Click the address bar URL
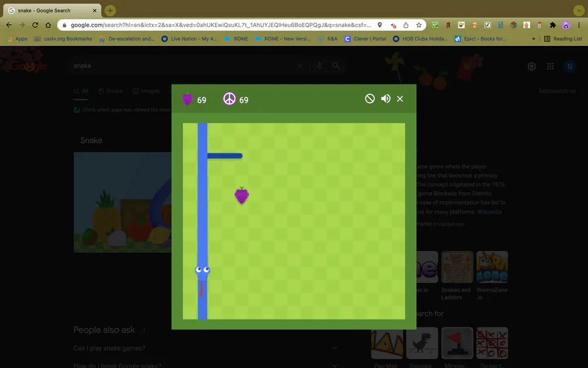Viewport: 588px width, 368px height. click(221, 25)
